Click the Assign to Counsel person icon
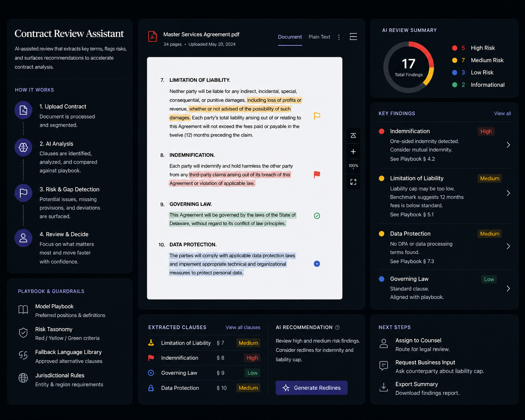 (x=383, y=344)
